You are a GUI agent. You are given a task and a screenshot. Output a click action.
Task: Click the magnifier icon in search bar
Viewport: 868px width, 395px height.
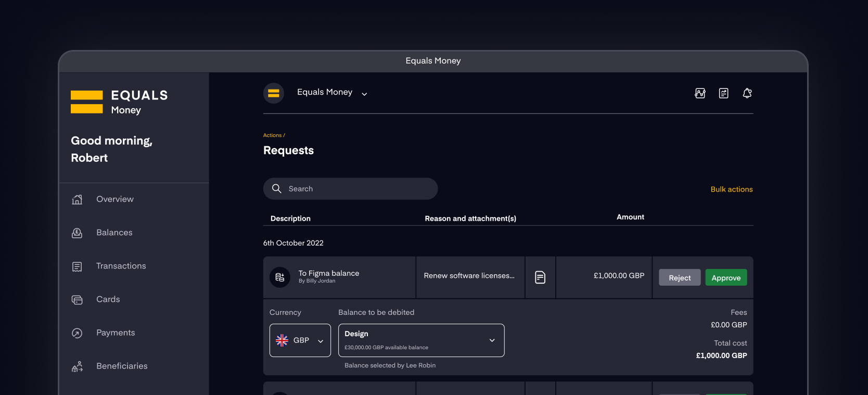pos(277,188)
